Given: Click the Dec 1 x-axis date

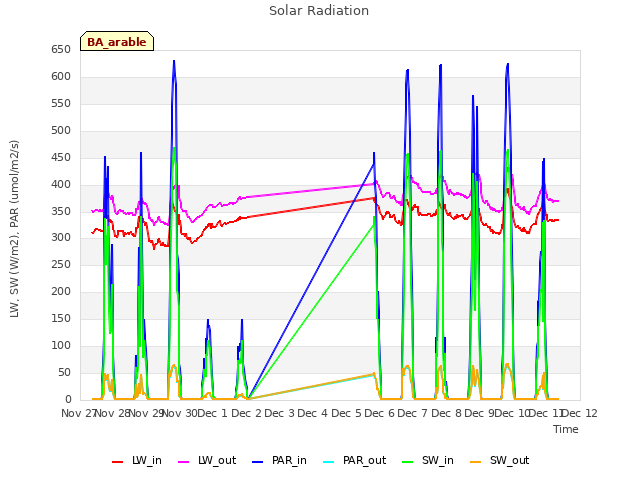Looking at the screenshot, I should click(x=213, y=413).
